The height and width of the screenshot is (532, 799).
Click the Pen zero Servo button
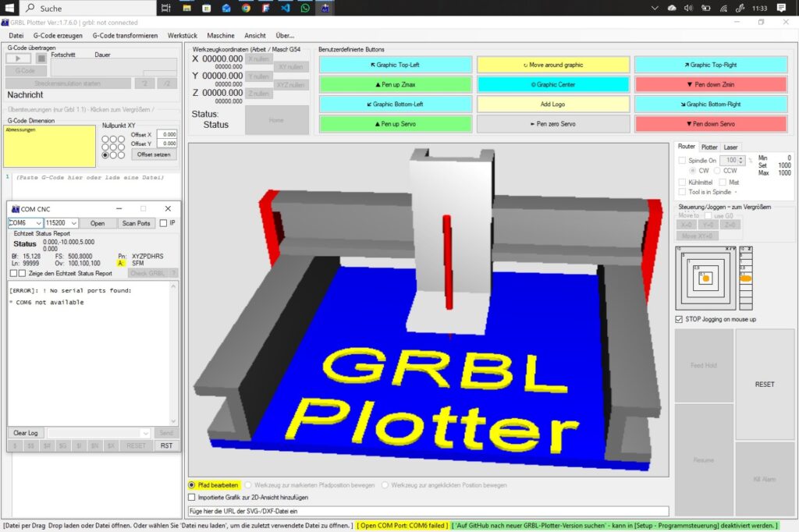click(552, 123)
